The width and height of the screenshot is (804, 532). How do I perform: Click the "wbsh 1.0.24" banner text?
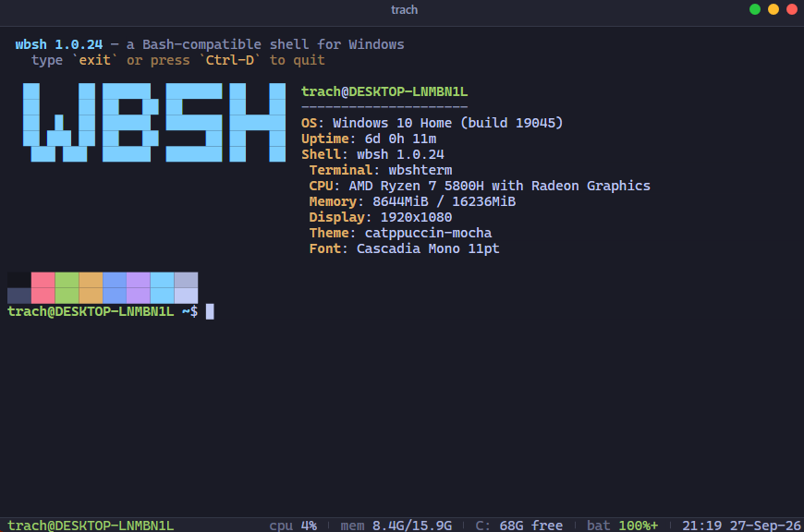click(58, 44)
